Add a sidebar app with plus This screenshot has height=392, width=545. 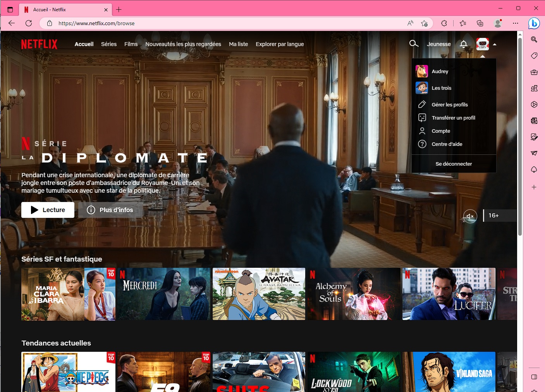coord(534,187)
